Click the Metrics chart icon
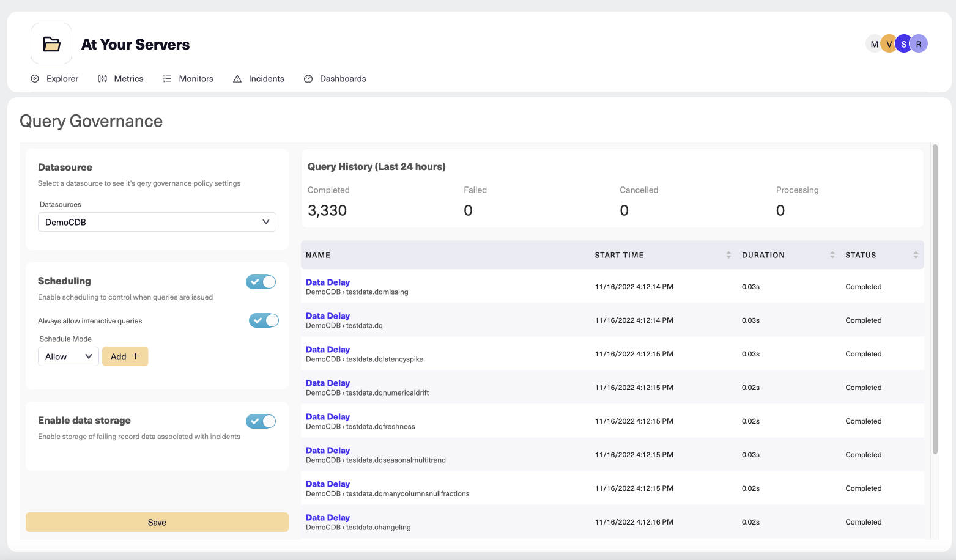 pyautogui.click(x=102, y=79)
